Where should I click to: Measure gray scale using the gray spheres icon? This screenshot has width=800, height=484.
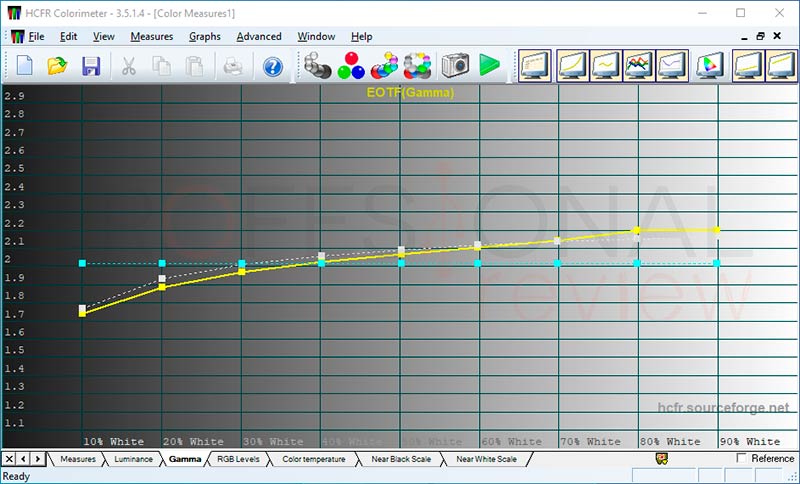point(317,65)
